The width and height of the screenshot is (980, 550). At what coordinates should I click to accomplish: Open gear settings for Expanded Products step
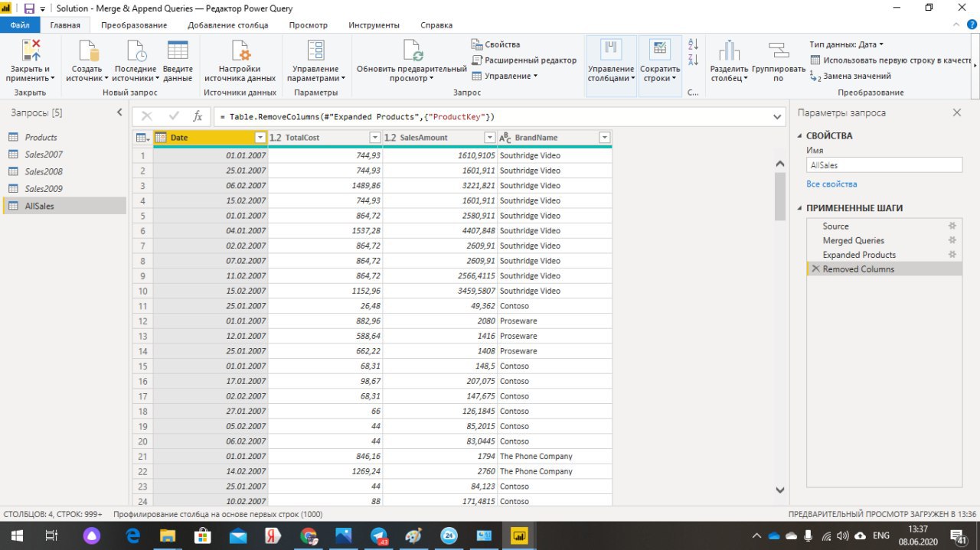952,255
